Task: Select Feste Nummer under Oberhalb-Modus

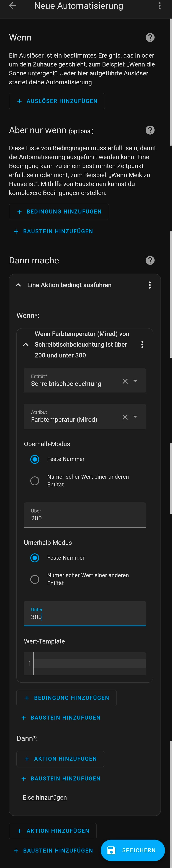Action: 35,459
